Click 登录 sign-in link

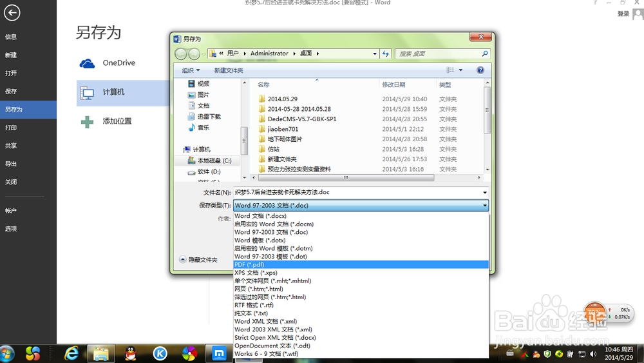(623, 14)
